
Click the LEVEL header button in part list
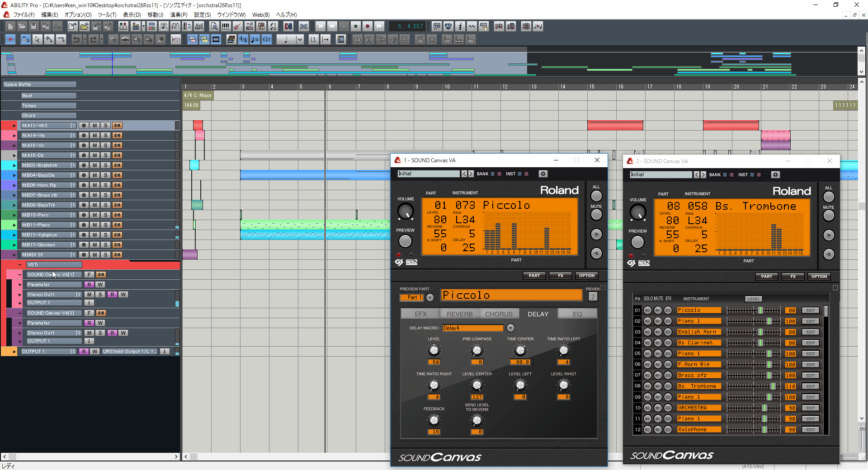(754, 299)
